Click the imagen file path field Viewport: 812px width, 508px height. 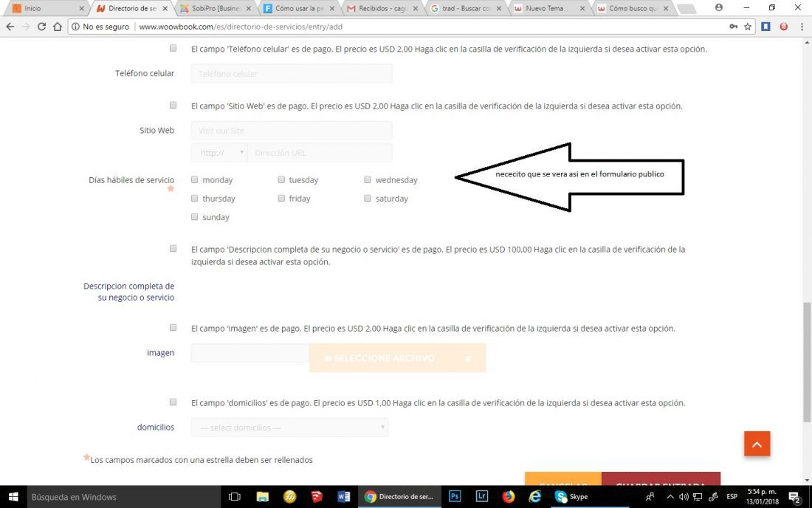pos(250,353)
